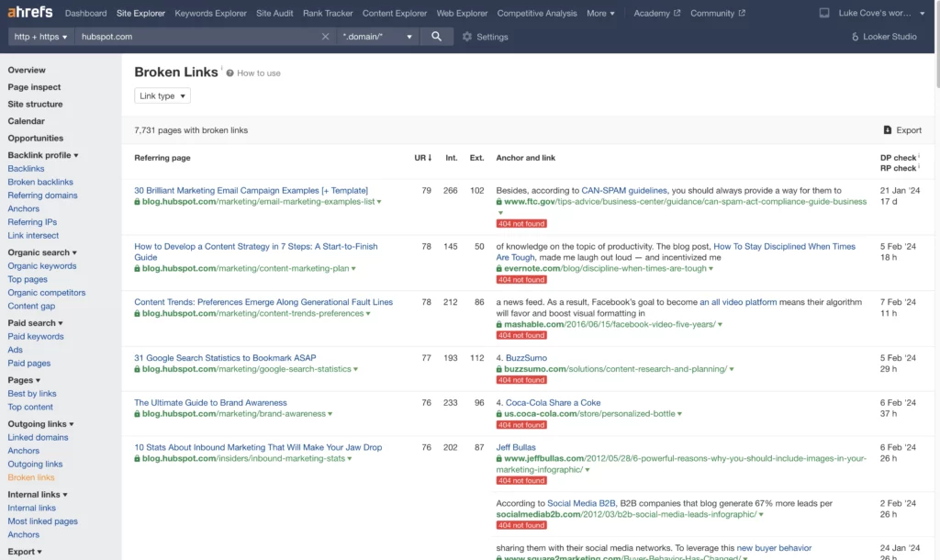Collapse the Backlink profile section

42,155
